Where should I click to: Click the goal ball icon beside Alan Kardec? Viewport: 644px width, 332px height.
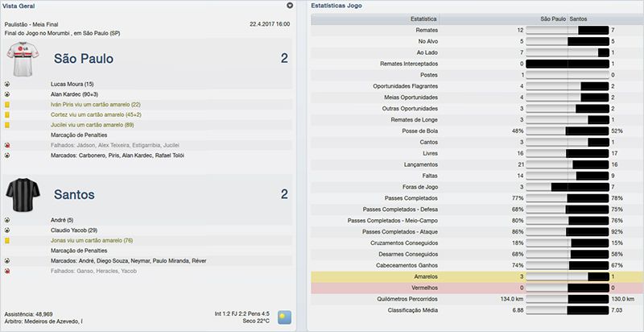7,94
